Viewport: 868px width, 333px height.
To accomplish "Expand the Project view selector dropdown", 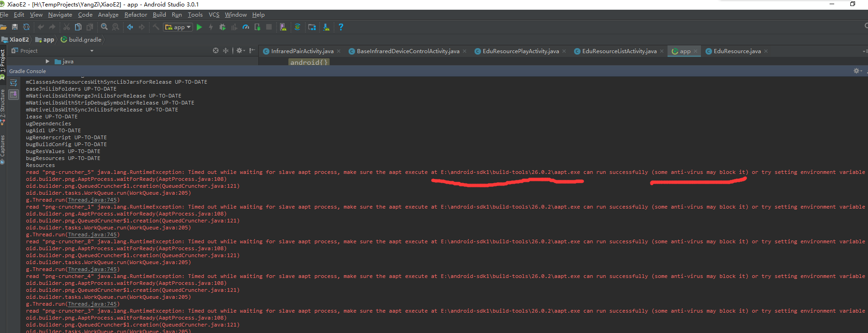I will tap(92, 51).
